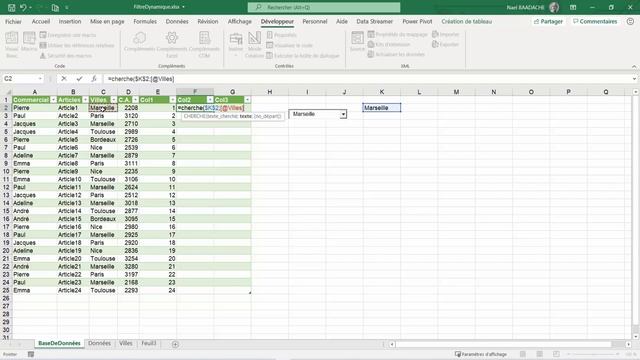The width and height of the screenshot is (640, 360).
Task: Add a new sheet with plus button
Action: (x=176, y=344)
